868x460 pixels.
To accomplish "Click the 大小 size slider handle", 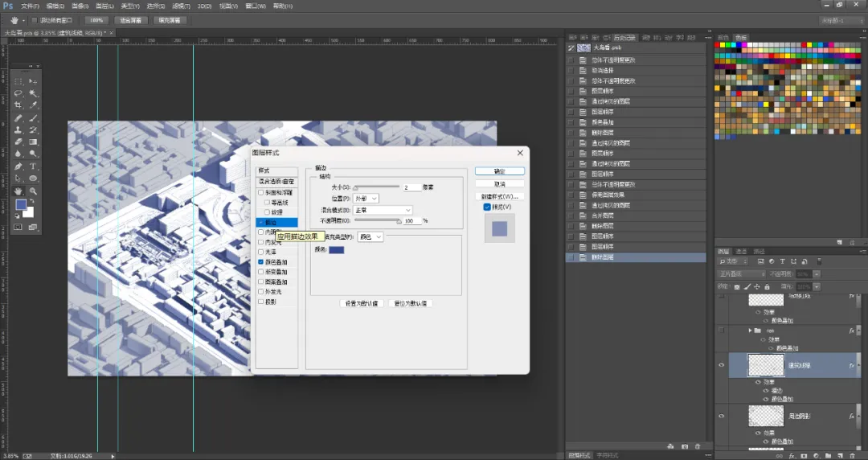I will pyautogui.click(x=356, y=188).
